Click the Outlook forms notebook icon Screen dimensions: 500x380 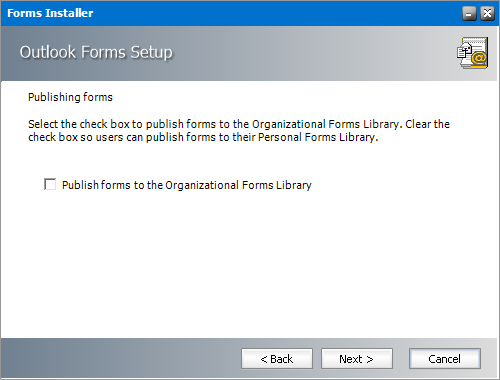tap(473, 53)
